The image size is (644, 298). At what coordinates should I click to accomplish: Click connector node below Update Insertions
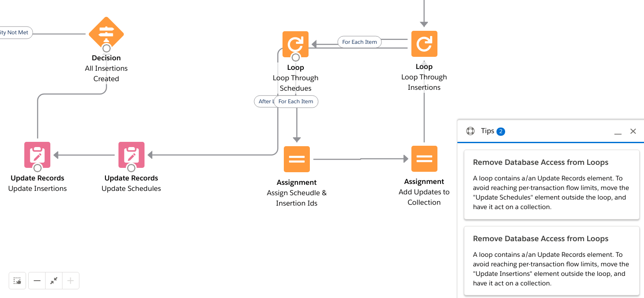37,168
